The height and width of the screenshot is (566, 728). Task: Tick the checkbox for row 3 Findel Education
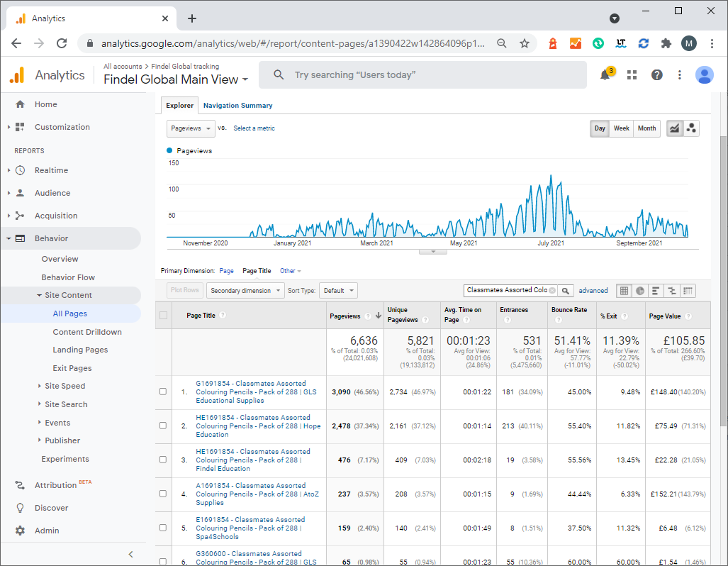163,460
